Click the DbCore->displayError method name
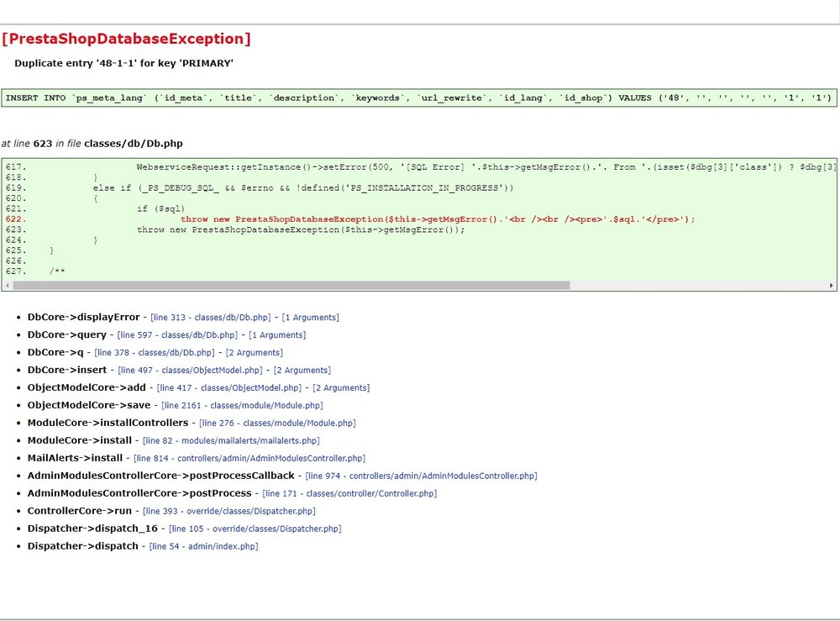840x621 pixels. coord(83,317)
